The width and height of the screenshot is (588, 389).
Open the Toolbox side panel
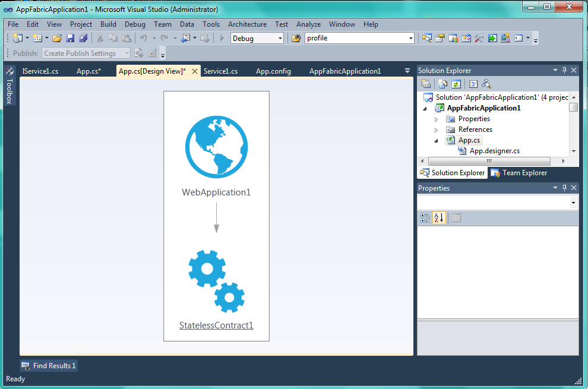click(10, 86)
